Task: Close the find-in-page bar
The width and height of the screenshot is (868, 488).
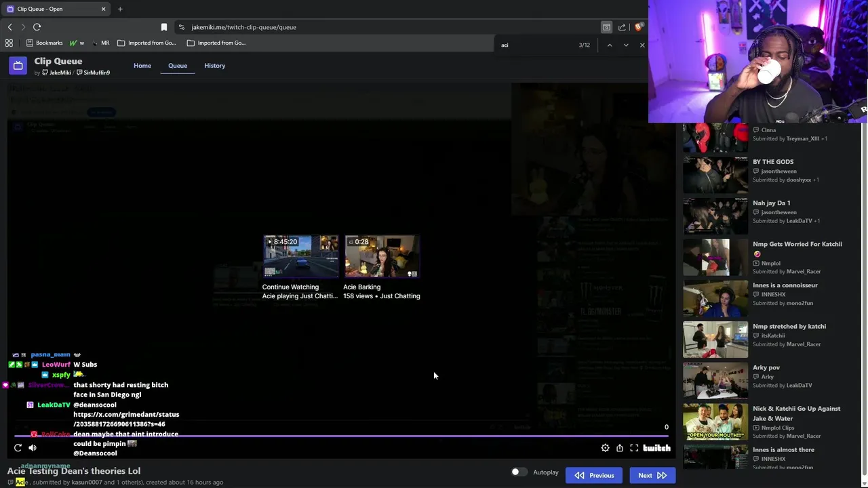Action: pos(642,45)
